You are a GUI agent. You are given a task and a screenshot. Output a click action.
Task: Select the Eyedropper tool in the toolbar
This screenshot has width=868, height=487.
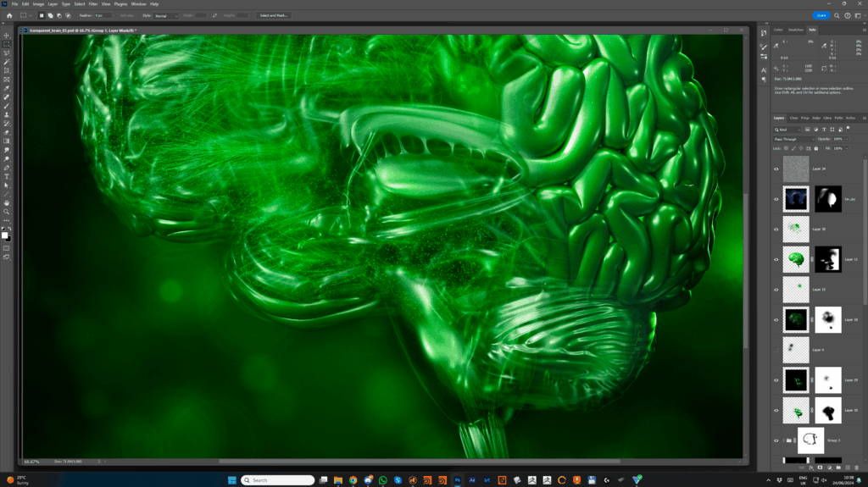click(6, 88)
